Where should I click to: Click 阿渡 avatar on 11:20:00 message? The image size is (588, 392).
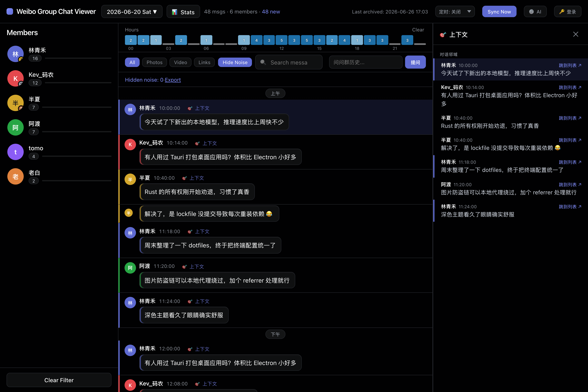point(130,268)
